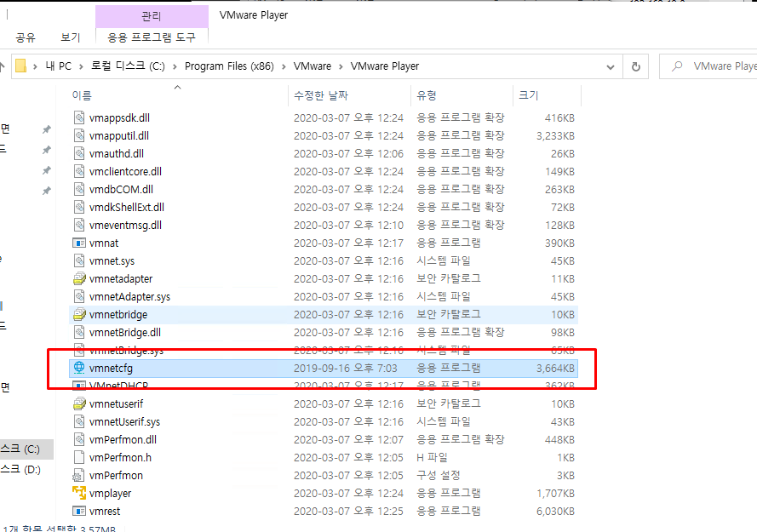Select the vmPerfmon.h file name
Image resolution: width=757 pixels, height=532 pixels.
120,458
